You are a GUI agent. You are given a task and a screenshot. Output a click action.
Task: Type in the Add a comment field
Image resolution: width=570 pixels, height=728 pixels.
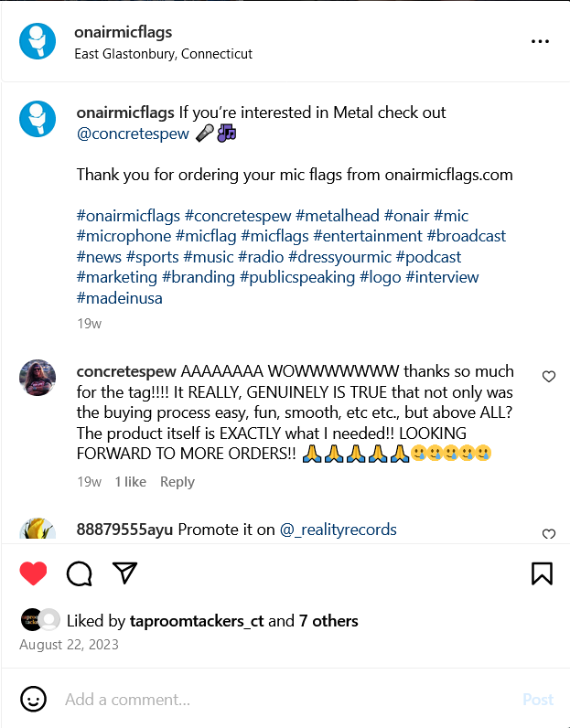click(274, 700)
